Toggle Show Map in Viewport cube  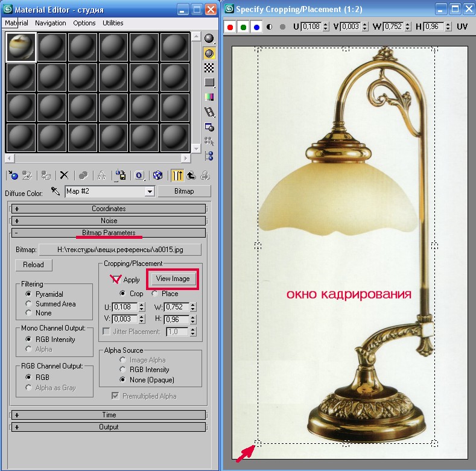[x=157, y=175]
